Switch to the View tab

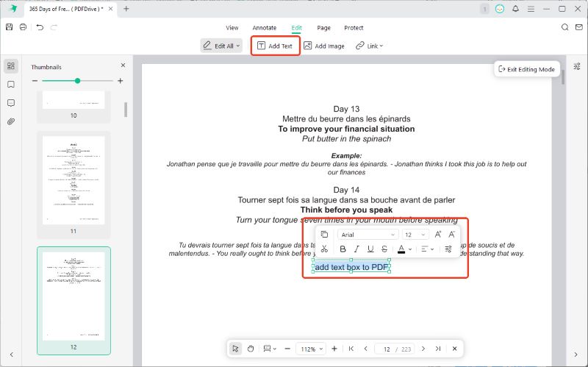[x=232, y=28]
